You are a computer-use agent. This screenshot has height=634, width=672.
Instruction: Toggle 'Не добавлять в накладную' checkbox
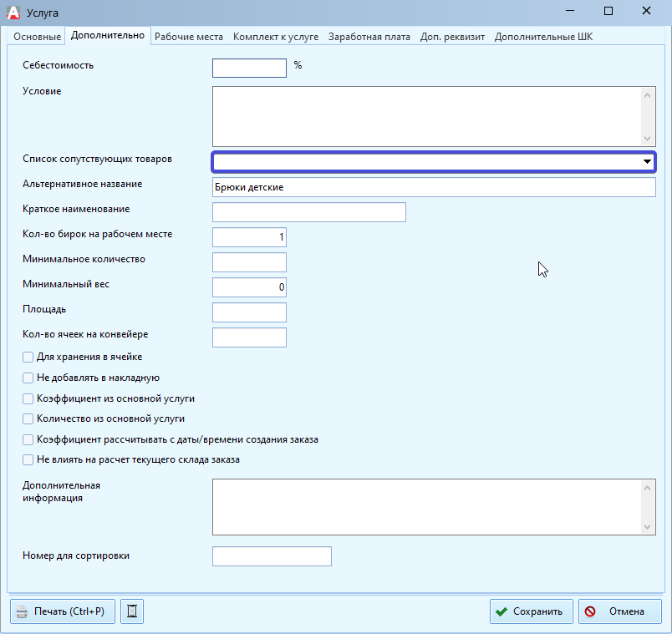coord(28,378)
